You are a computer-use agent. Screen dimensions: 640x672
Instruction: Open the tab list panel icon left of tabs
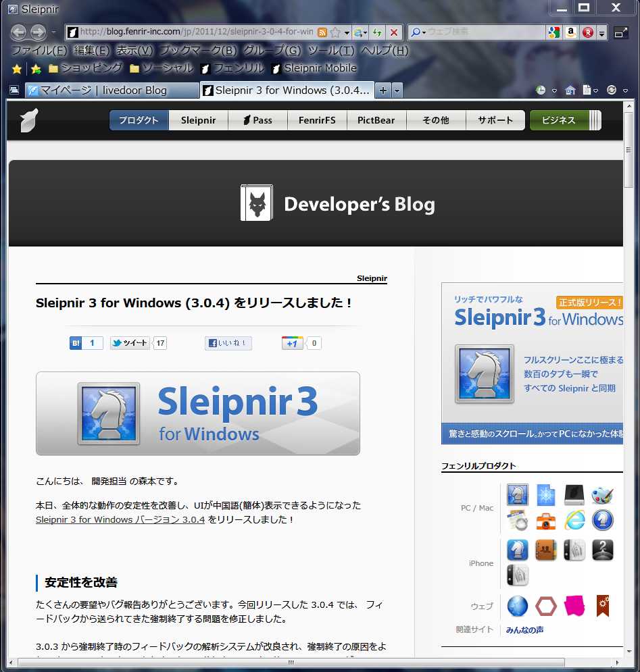(14, 90)
